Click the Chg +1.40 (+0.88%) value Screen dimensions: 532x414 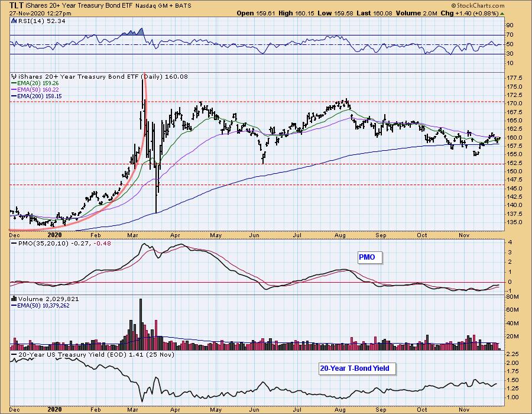coord(469,13)
